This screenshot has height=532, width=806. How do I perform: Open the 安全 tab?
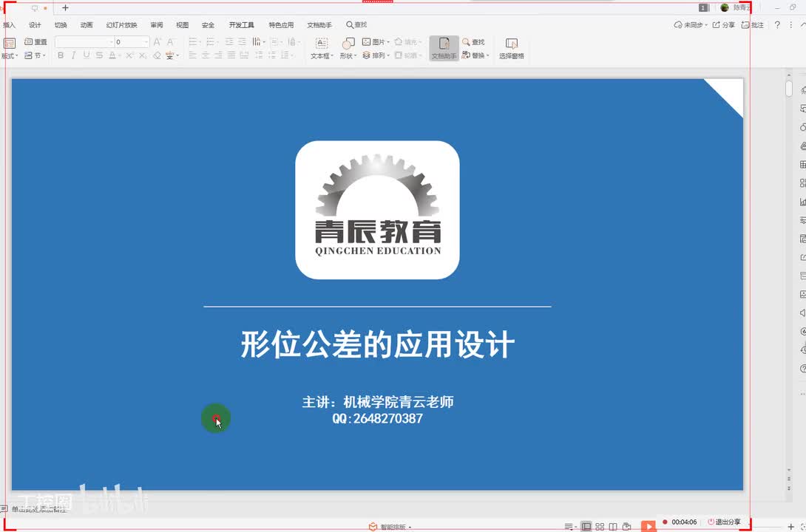[x=209, y=25]
